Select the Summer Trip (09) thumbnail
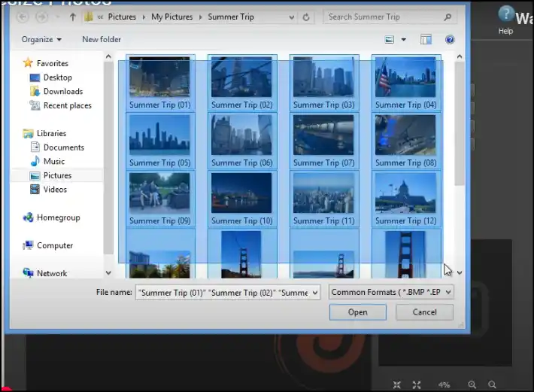Viewport: 534px width, 392px height. [160, 199]
